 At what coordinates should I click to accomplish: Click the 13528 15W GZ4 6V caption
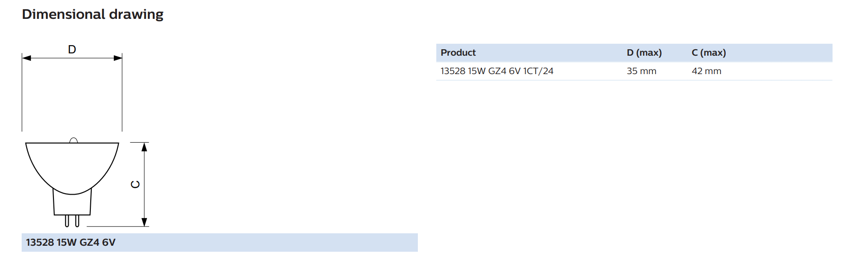click(70, 242)
